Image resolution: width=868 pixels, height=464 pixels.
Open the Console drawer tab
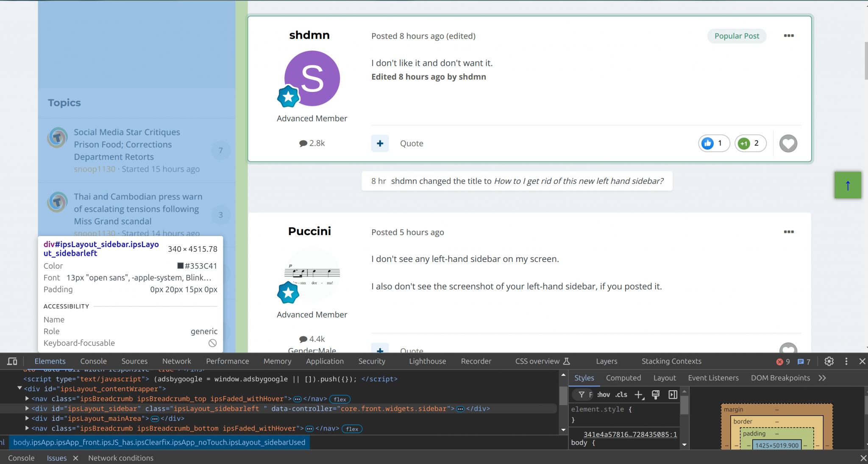pyautogui.click(x=21, y=458)
